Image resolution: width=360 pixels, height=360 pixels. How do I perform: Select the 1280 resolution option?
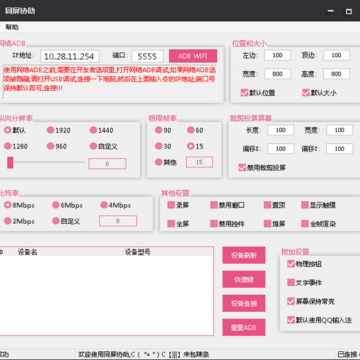pos(7,146)
